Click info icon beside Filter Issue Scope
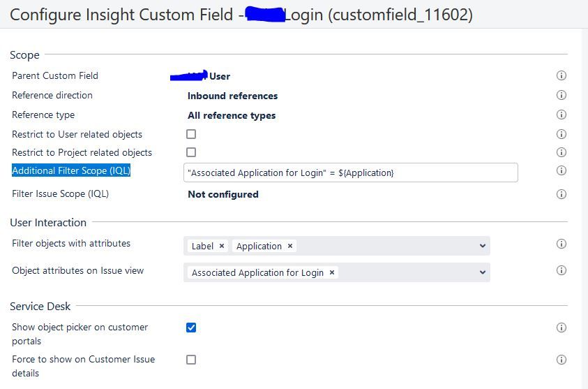Screen dimensions: 588x389 click(561, 194)
